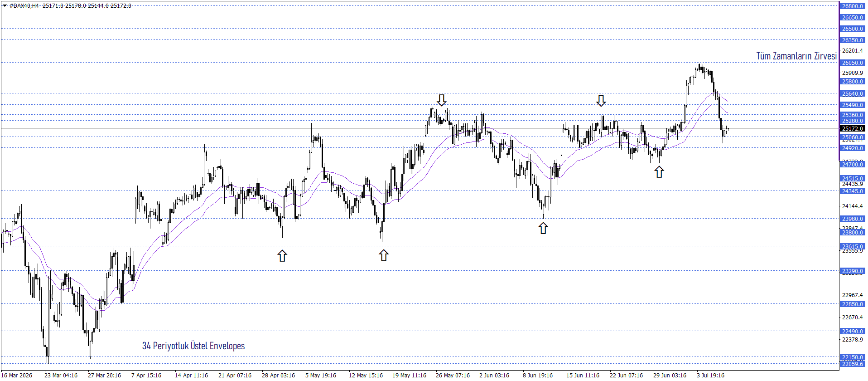Click the '26 May 07:16' time axis label
The image size is (868, 381).
point(453,376)
